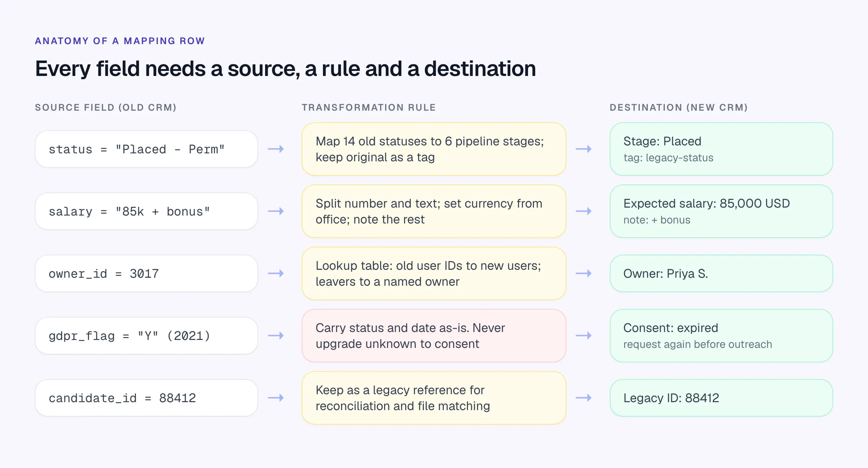This screenshot has width=868, height=468.
Task: Click the 'Every field needs a source' headline
Action: point(286,69)
